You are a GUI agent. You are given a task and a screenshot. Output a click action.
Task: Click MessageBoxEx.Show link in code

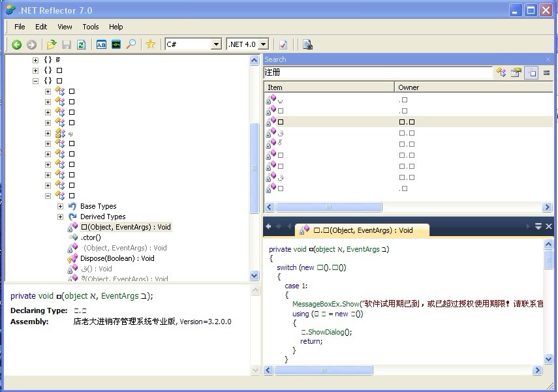326,304
